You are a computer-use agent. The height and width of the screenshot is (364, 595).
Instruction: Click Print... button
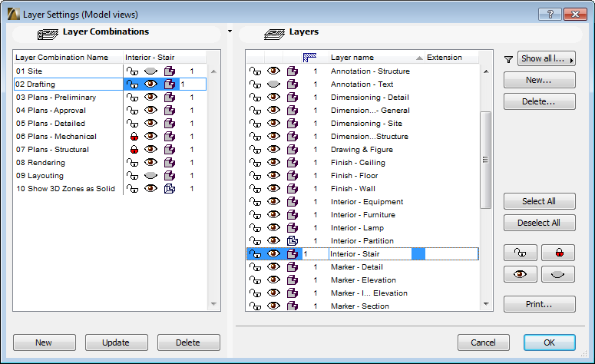pos(539,304)
